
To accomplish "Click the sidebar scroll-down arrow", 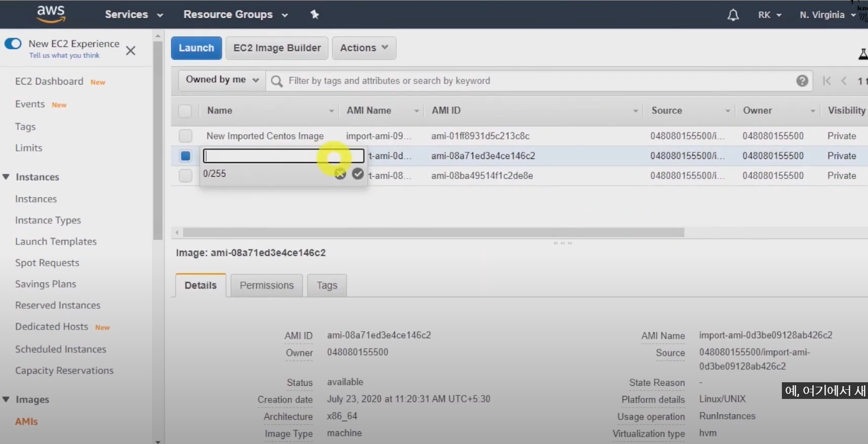I will [158, 441].
